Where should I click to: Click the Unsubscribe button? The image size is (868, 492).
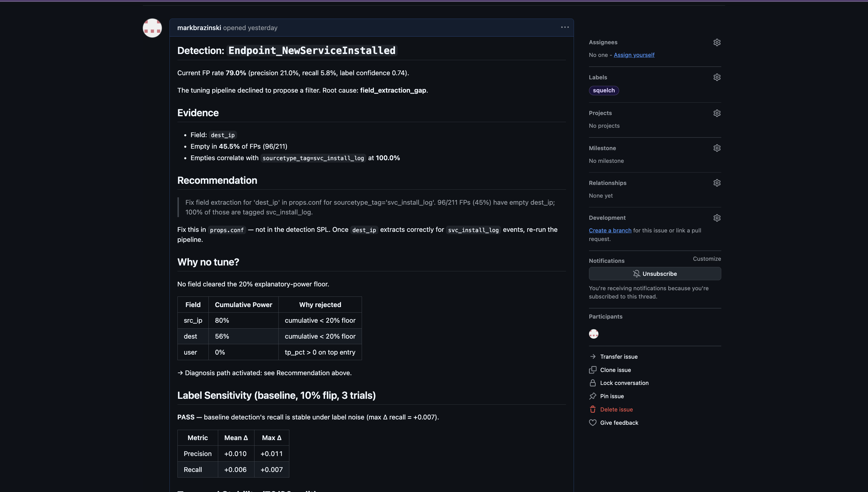(x=655, y=274)
